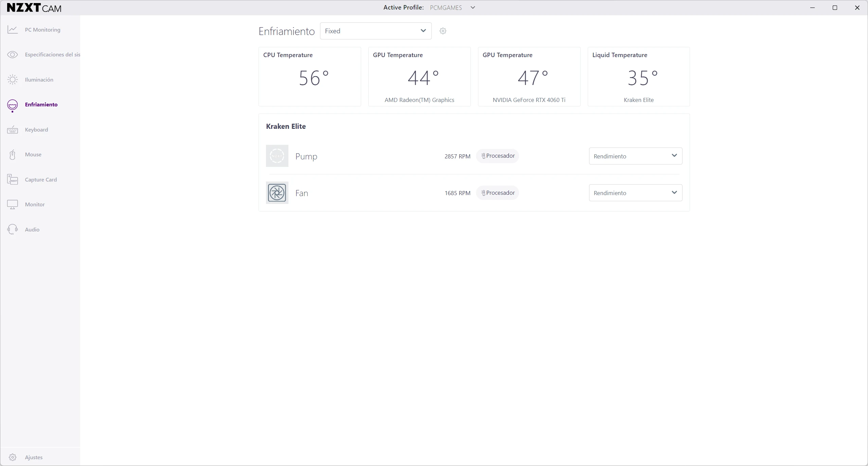Click the Iluminación sun icon
868x466 pixels.
[x=13, y=80]
